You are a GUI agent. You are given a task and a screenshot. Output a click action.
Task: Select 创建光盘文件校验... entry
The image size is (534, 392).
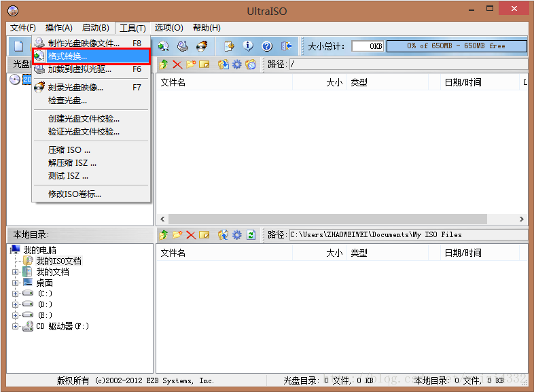tap(91, 119)
